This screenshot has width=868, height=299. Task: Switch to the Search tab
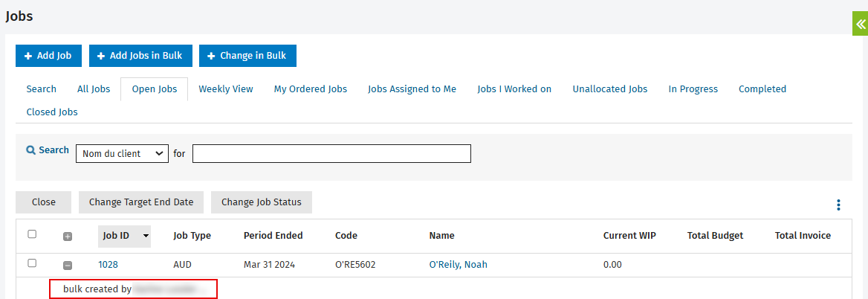pyautogui.click(x=42, y=89)
